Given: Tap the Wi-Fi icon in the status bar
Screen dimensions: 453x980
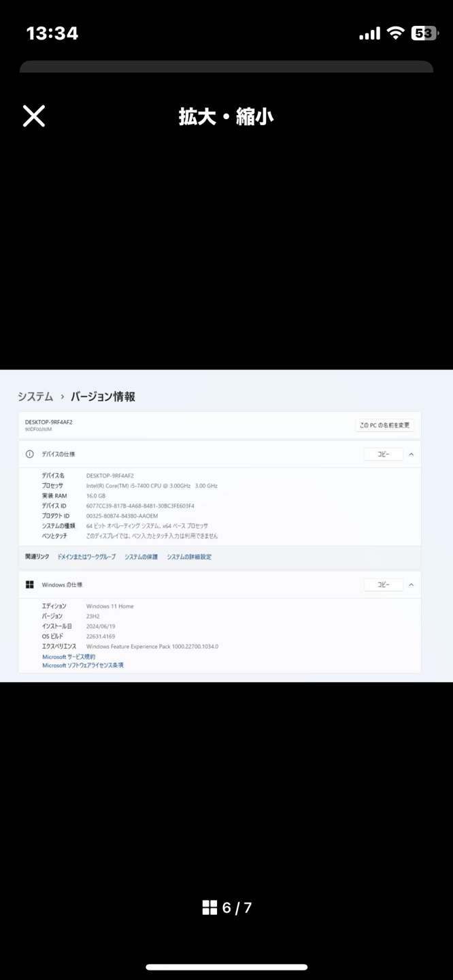Looking at the screenshot, I should click(x=395, y=33).
